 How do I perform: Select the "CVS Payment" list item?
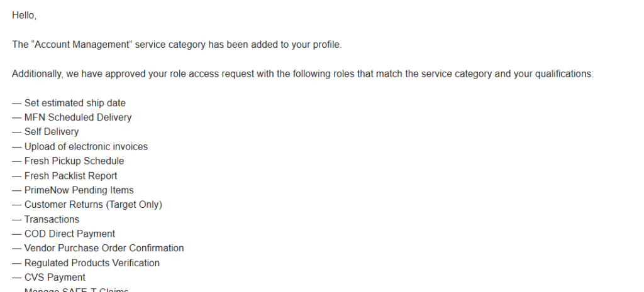[55, 278]
